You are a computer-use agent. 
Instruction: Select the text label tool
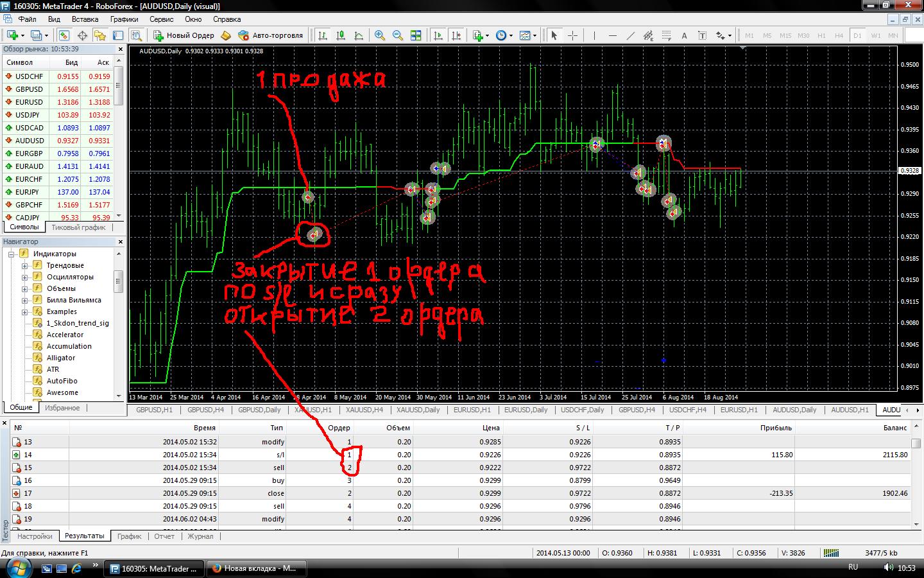702,35
